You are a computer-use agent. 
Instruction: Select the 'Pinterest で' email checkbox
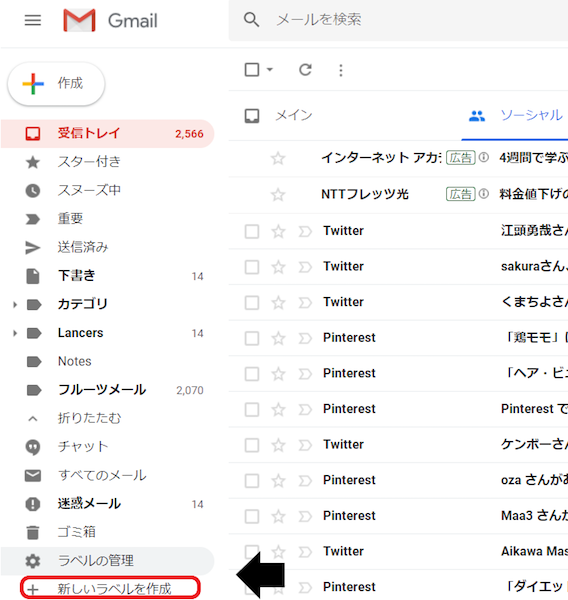point(252,409)
